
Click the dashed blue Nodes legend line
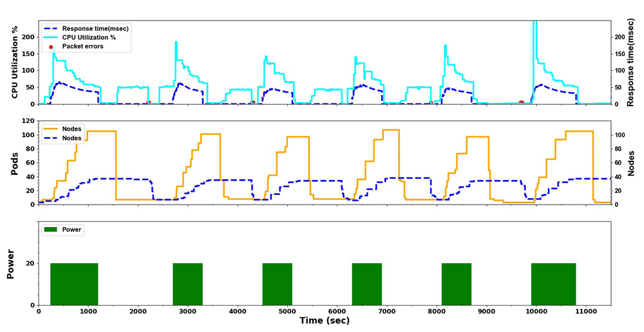point(51,138)
